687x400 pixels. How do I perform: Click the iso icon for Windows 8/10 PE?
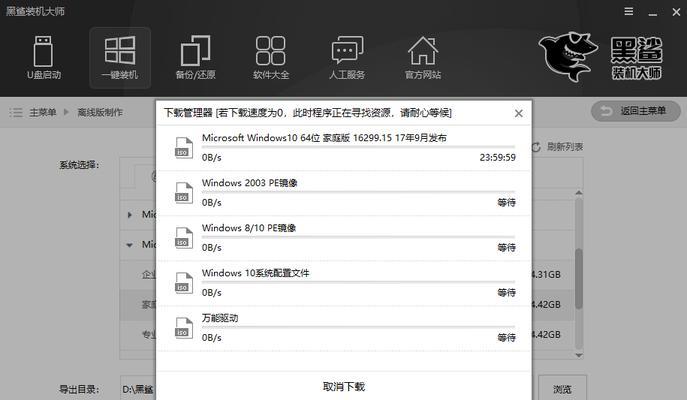coord(184,238)
